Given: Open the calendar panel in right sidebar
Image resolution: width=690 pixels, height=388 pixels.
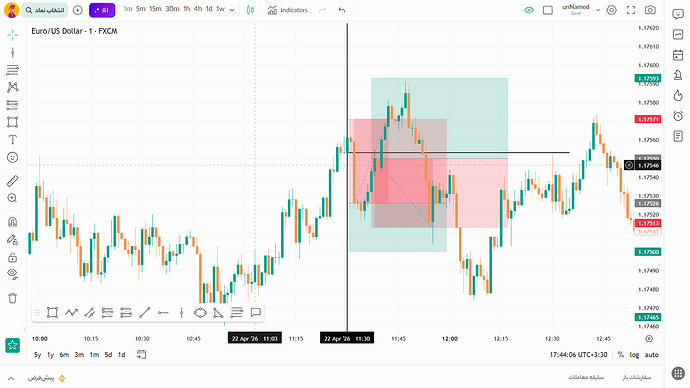Looking at the screenshot, I should (678, 55).
